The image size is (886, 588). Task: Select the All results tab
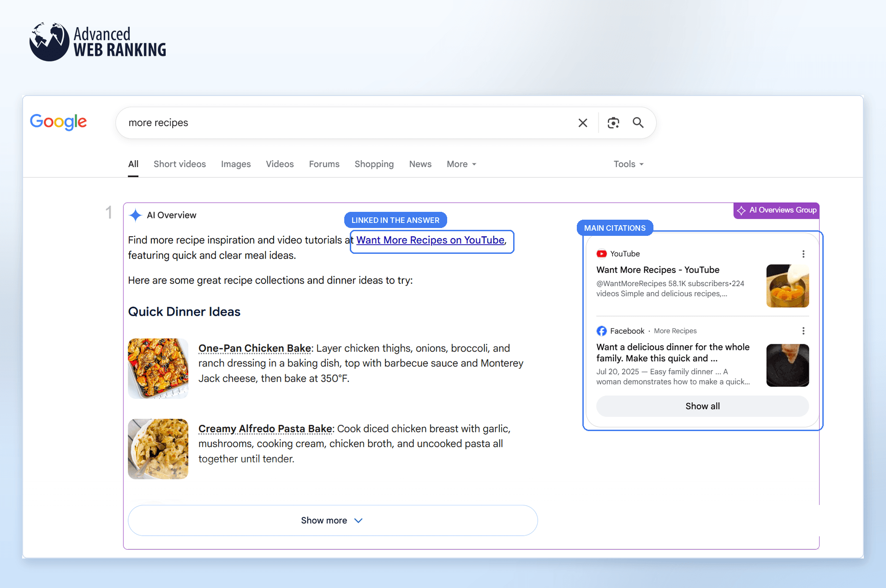[133, 164]
